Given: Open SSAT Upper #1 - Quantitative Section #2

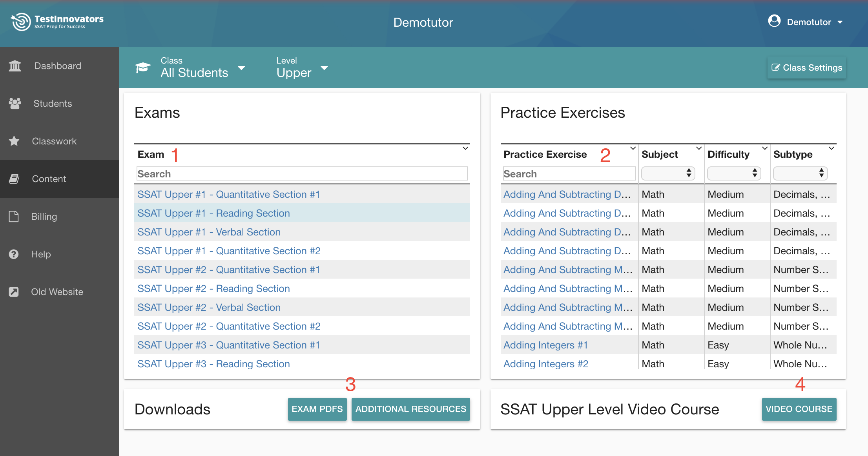Looking at the screenshot, I should click(x=229, y=251).
